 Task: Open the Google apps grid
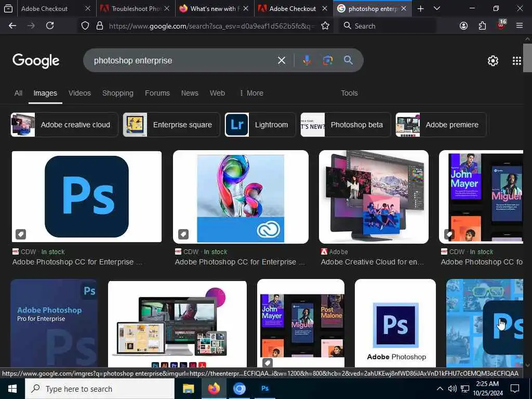pyautogui.click(x=517, y=61)
